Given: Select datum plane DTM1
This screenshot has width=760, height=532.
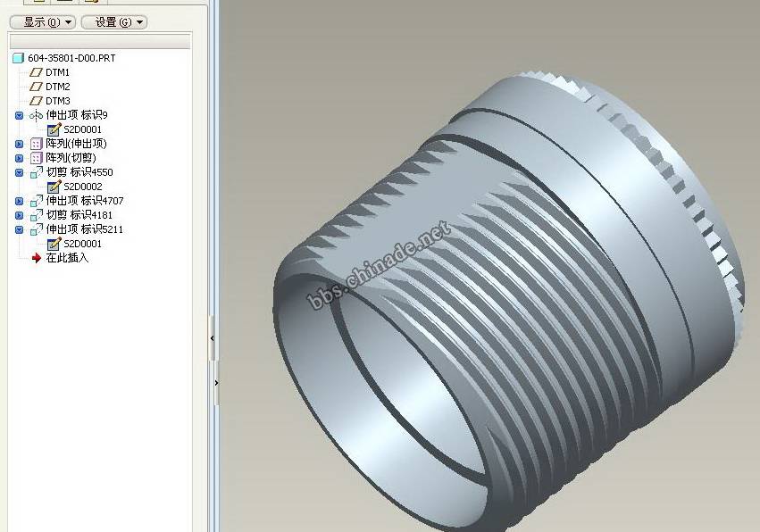Looking at the screenshot, I should [x=58, y=72].
